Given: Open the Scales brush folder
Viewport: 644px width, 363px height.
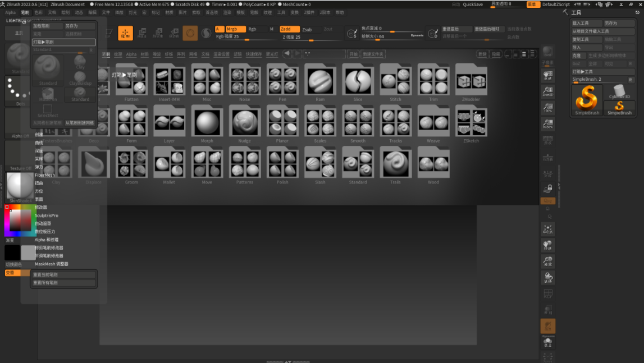Looking at the screenshot, I should pos(320,124).
